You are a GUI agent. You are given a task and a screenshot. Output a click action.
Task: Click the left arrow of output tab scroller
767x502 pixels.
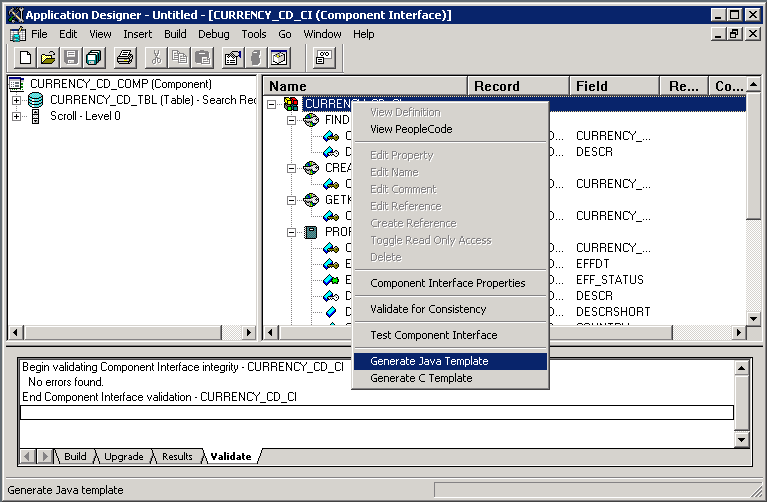click(27, 456)
